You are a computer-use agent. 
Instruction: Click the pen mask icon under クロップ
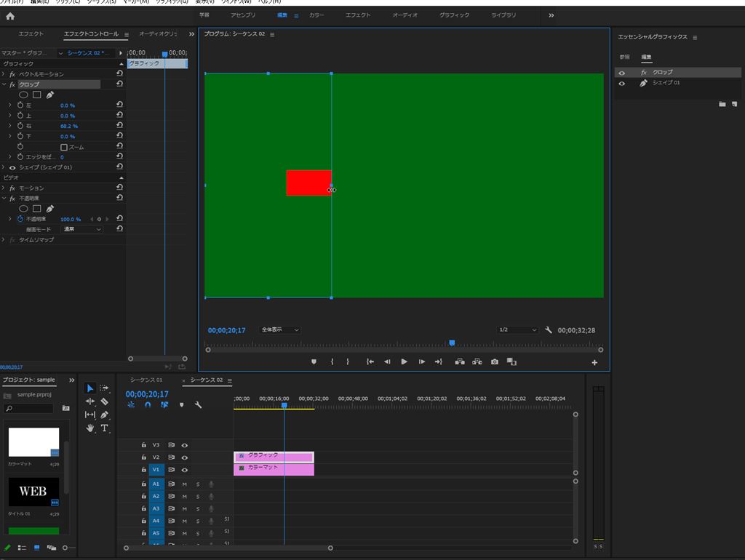tap(50, 95)
